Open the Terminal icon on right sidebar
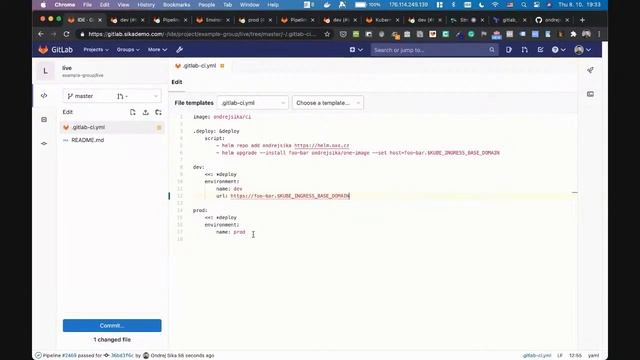The image size is (640, 360). [590, 94]
